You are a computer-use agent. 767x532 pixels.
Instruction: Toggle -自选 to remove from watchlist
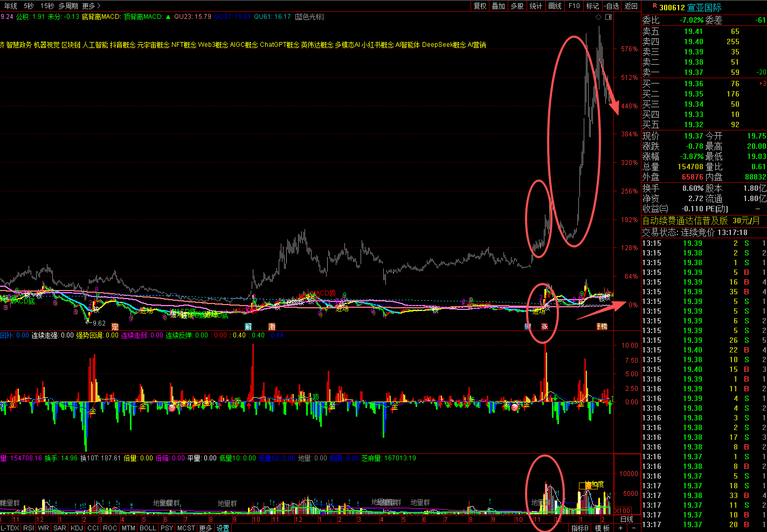pyautogui.click(x=612, y=6)
